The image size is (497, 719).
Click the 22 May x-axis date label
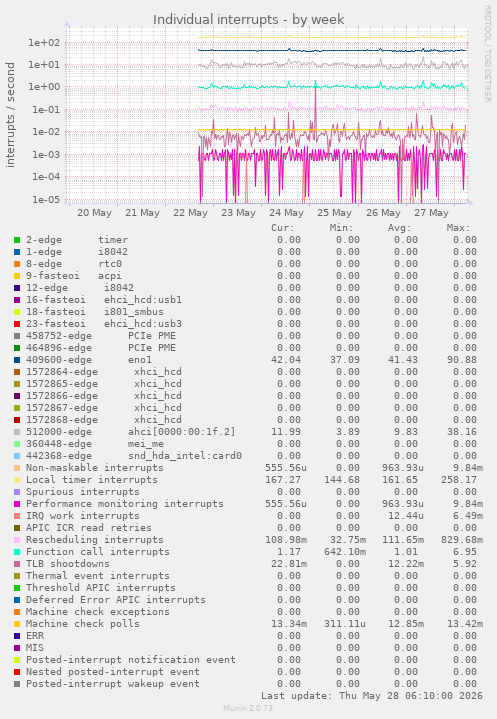(190, 213)
